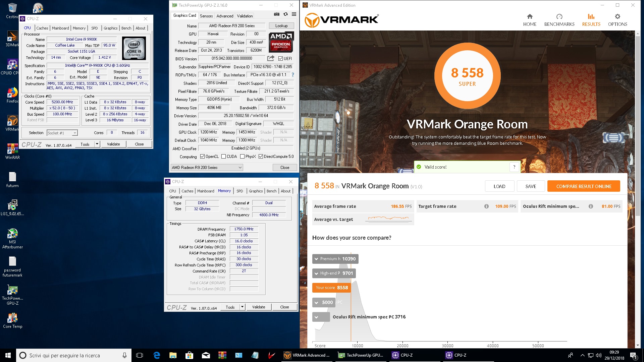
Task: Launch Microsoft Edge from the taskbar
Action: pyautogui.click(x=157, y=355)
